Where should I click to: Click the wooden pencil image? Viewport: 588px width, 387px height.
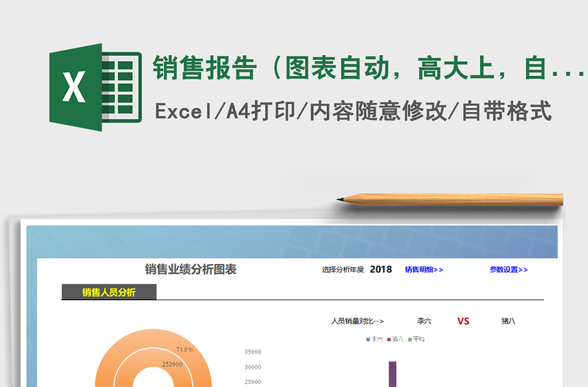click(x=450, y=199)
